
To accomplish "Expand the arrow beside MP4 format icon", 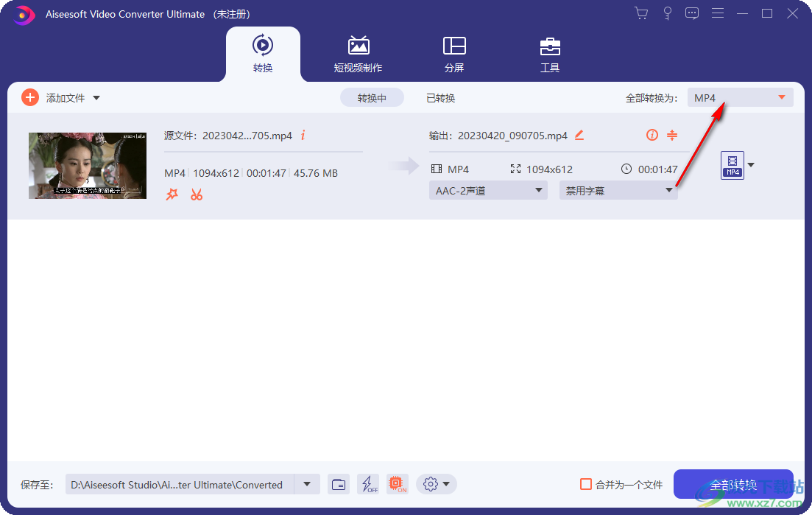I will pyautogui.click(x=751, y=165).
